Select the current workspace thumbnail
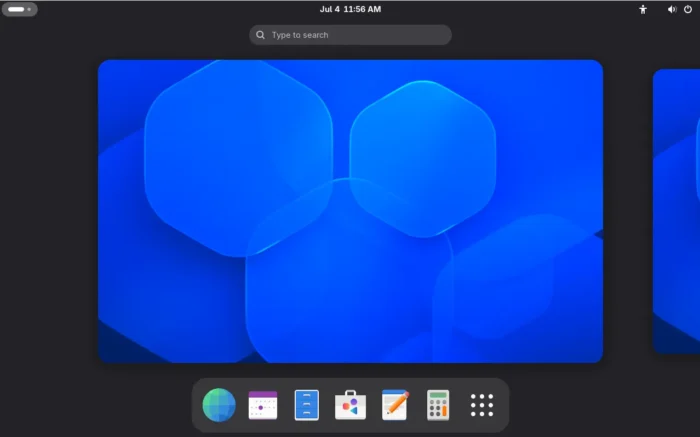 click(350, 211)
